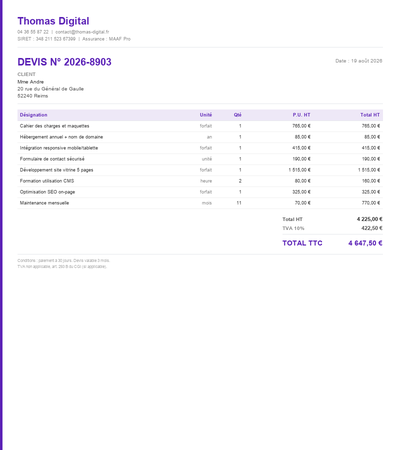Image resolution: width=400 pixels, height=450 pixels.
Task: Click the address "20 rue du Général de Gaulle"
Action: tap(50, 89)
